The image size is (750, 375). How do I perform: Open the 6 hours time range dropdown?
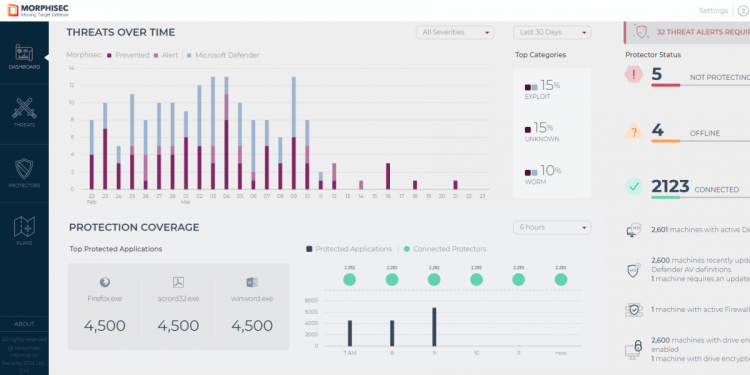552,227
